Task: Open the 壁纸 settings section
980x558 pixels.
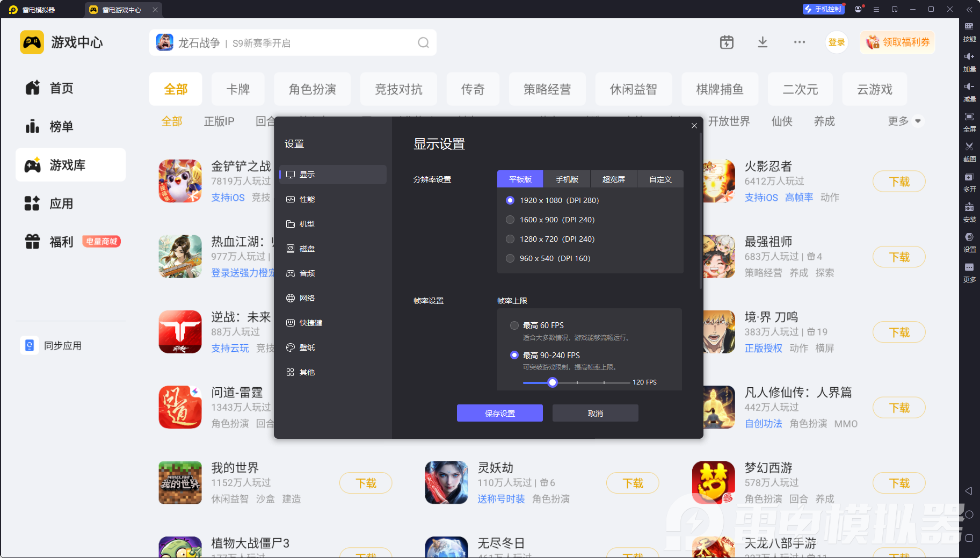Action: 333,347
